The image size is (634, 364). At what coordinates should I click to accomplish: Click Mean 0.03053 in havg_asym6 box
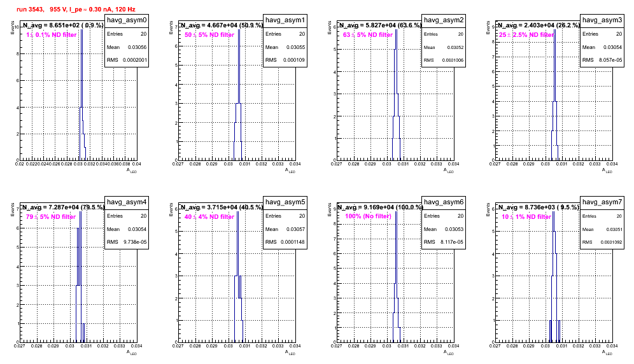[x=444, y=229]
